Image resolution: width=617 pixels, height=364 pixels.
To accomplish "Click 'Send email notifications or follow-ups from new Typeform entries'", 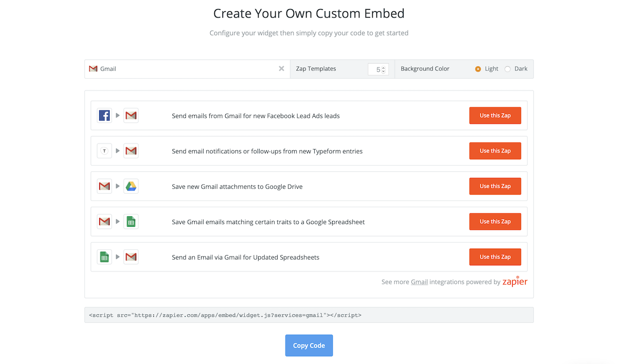I will pos(267,151).
